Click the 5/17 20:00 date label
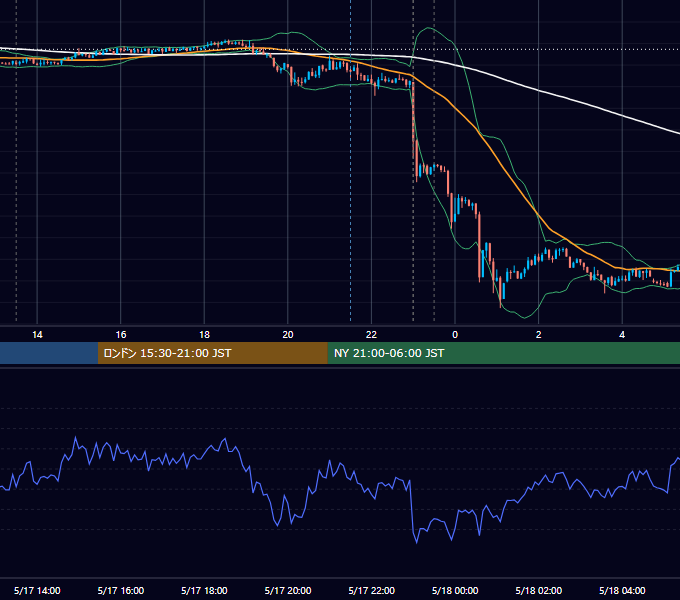Viewport: 680px width, 600px height. click(288, 590)
